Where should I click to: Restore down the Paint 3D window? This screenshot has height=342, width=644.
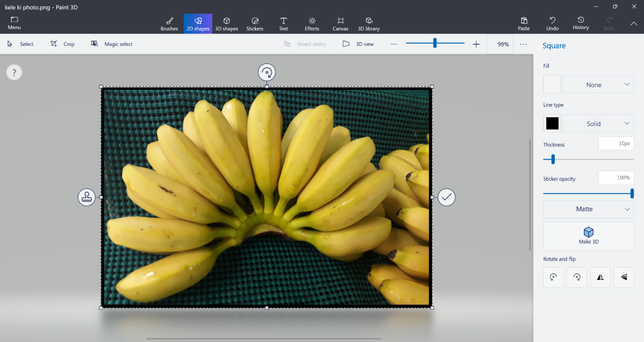(615, 6)
